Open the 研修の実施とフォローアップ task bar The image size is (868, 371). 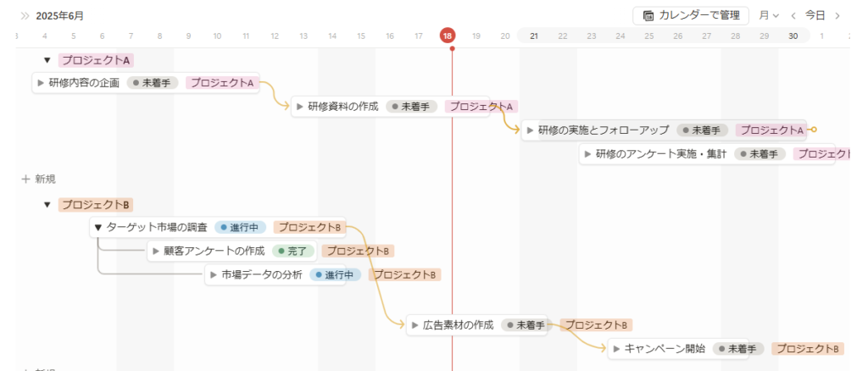(x=664, y=130)
